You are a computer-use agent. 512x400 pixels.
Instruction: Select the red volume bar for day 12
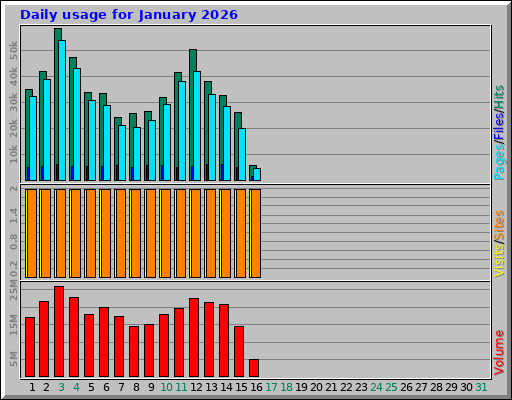pos(194,338)
